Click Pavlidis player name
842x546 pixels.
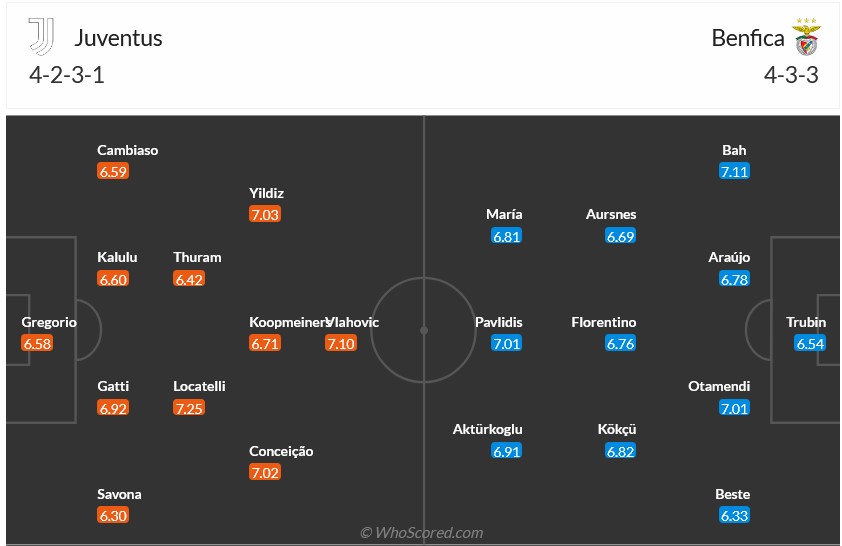499,322
